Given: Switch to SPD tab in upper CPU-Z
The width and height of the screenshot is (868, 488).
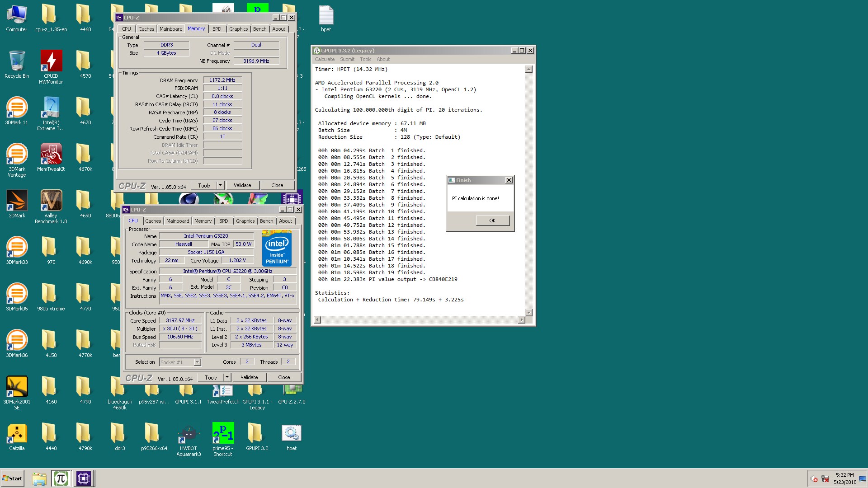Looking at the screenshot, I should pos(217,29).
